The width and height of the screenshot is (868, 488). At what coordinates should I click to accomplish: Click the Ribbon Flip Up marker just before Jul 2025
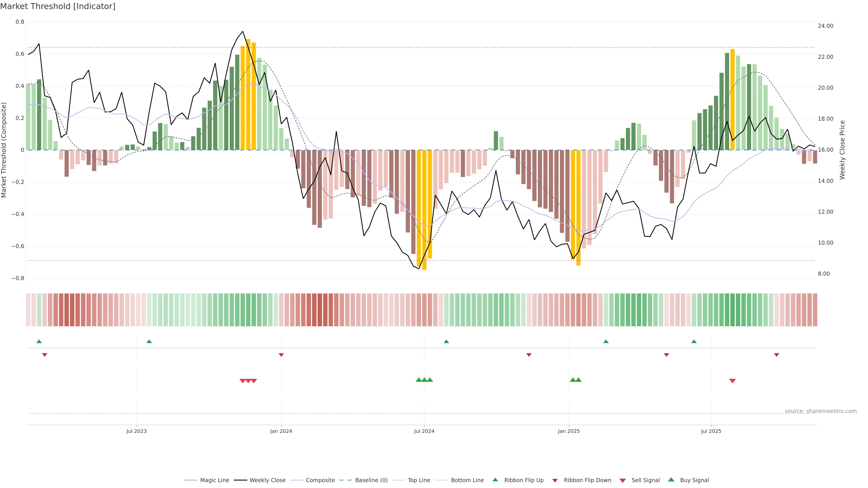694,342
